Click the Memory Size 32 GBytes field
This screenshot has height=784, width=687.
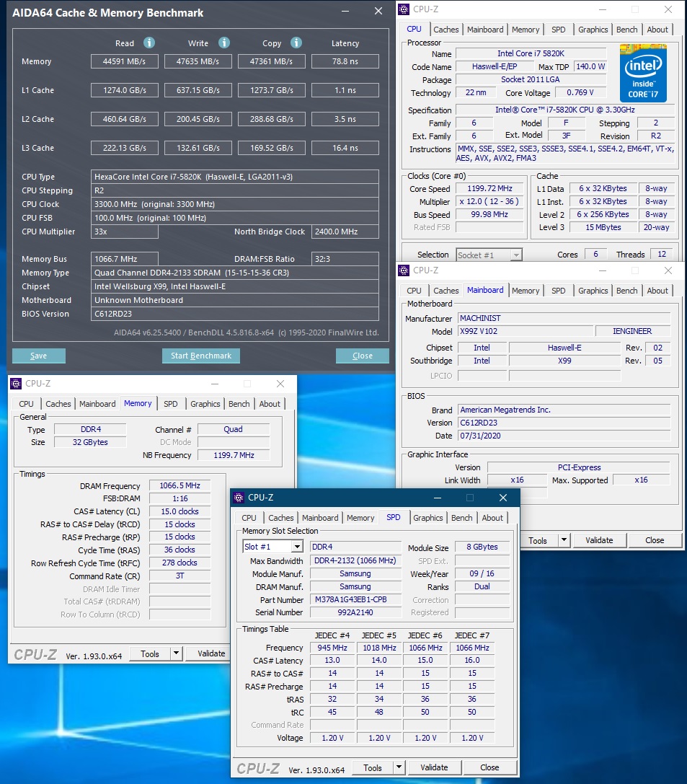pyautogui.click(x=90, y=442)
